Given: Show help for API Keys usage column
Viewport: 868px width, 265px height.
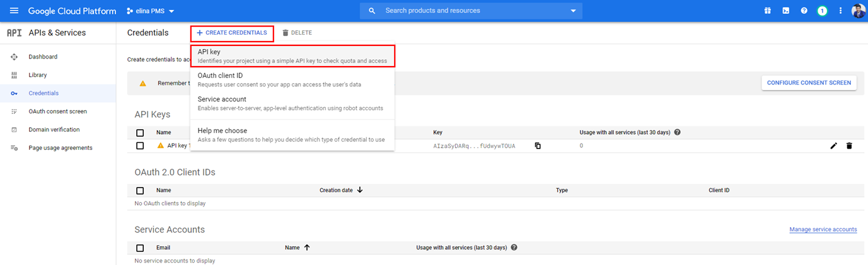Looking at the screenshot, I should [677, 133].
